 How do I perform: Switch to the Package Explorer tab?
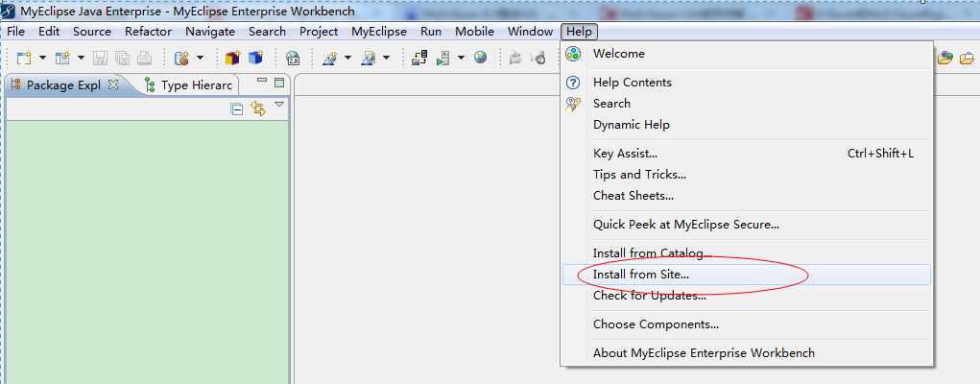[x=63, y=85]
